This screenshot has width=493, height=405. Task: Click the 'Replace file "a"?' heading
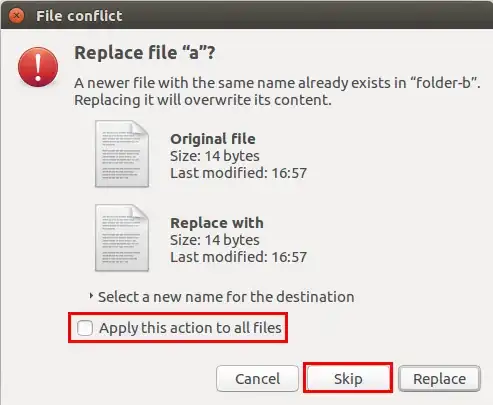coord(145,53)
